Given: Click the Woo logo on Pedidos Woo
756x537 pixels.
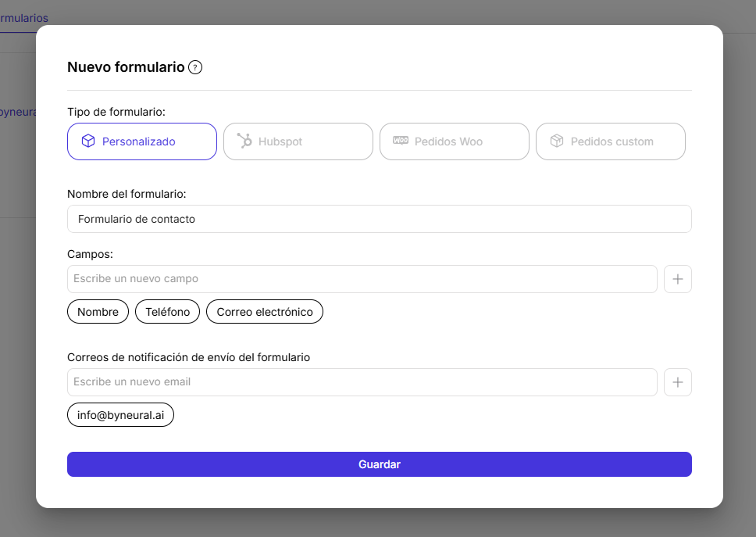Looking at the screenshot, I should (x=401, y=141).
